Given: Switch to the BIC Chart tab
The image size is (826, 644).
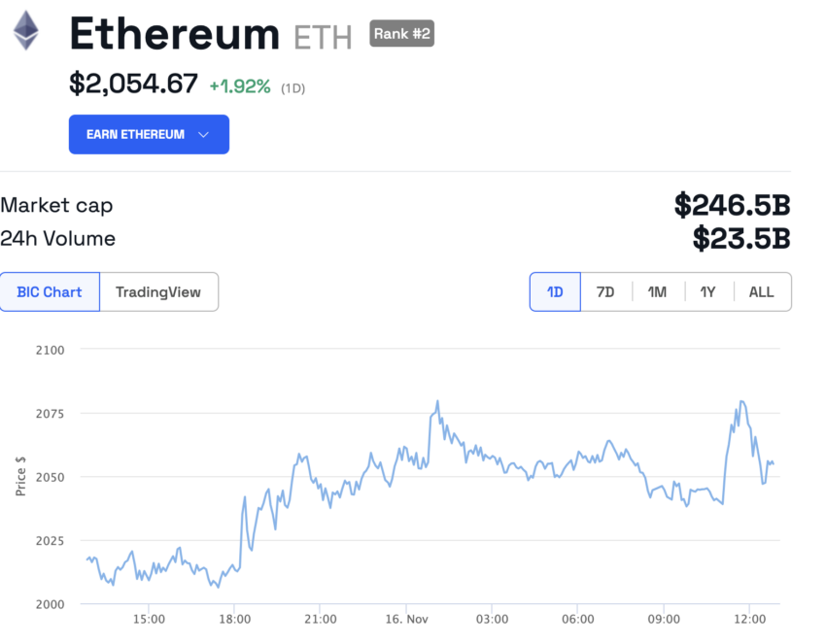Looking at the screenshot, I should 50,291.
